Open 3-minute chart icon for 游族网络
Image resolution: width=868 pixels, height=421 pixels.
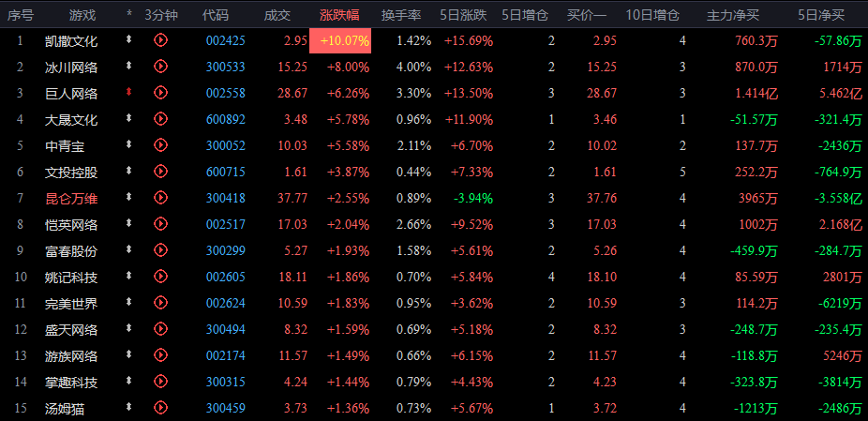point(160,354)
